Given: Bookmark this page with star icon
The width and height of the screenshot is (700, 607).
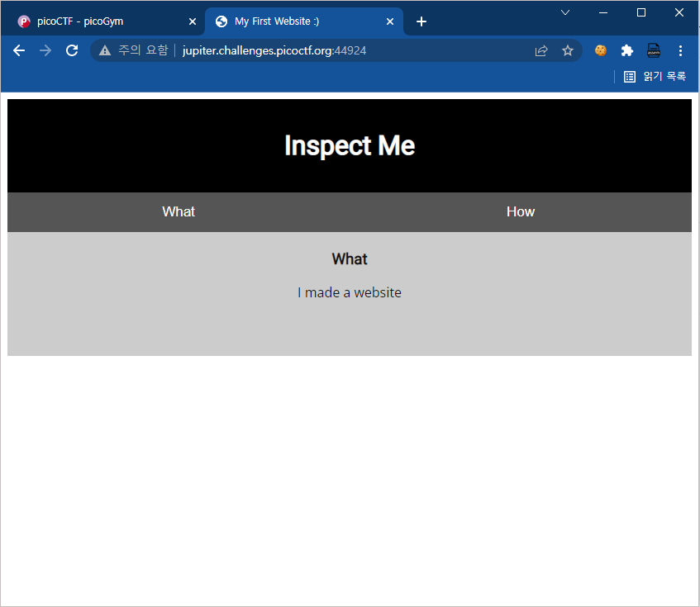Looking at the screenshot, I should pyautogui.click(x=568, y=50).
